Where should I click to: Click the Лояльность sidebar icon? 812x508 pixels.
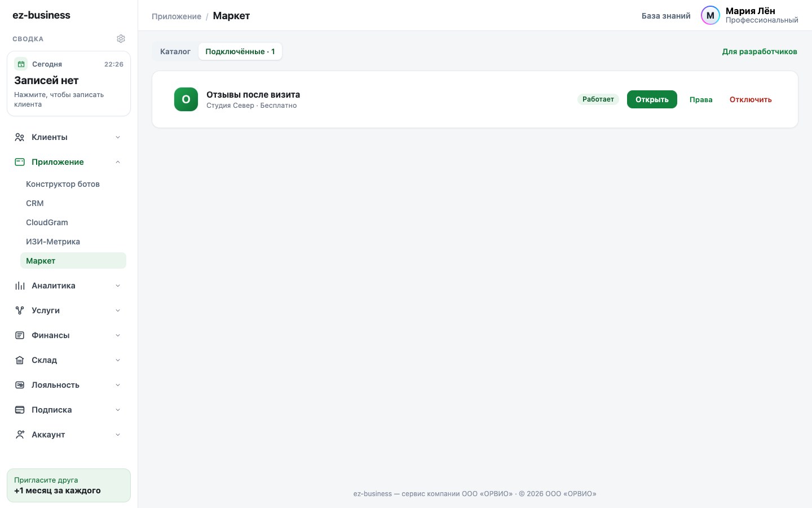[x=20, y=385]
